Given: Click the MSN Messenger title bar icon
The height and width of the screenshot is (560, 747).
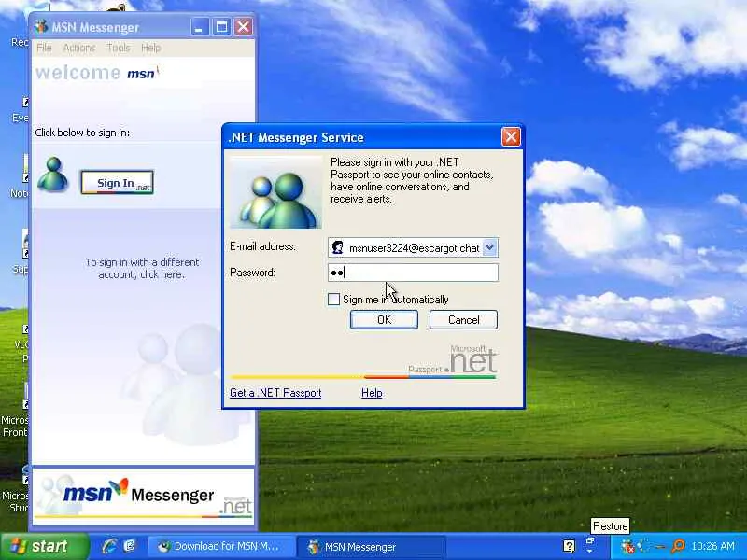Looking at the screenshot, I should point(41,27).
